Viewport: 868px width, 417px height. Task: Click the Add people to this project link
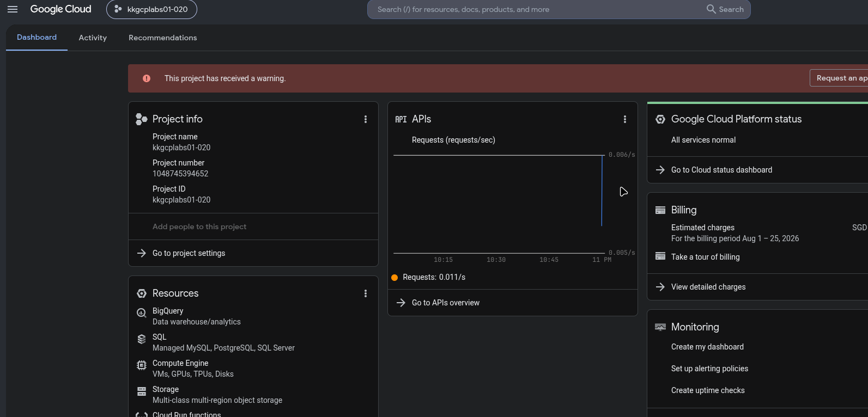click(x=199, y=226)
